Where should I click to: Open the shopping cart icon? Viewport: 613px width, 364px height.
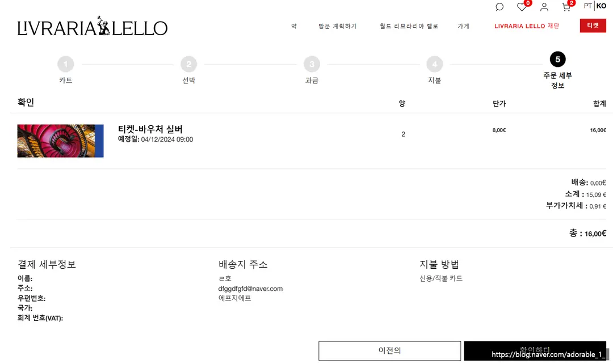click(x=566, y=7)
